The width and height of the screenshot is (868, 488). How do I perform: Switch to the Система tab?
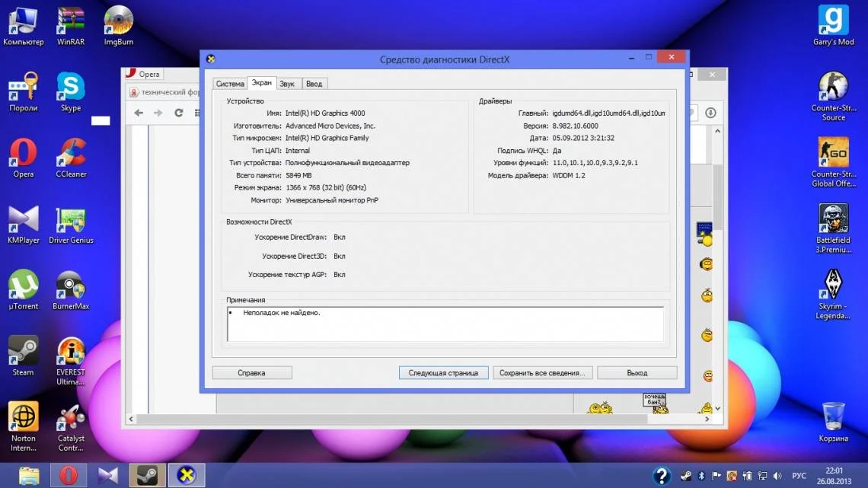click(230, 84)
